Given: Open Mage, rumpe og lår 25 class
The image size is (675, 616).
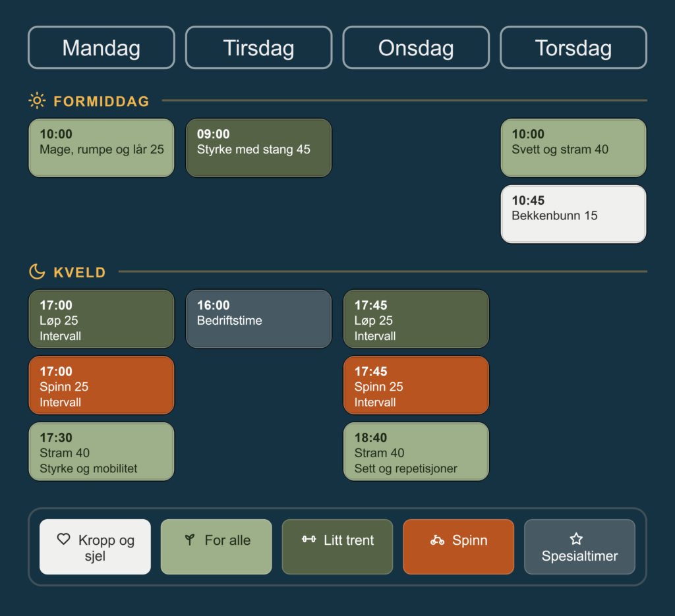Looking at the screenshot, I should [x=102, y=148].
